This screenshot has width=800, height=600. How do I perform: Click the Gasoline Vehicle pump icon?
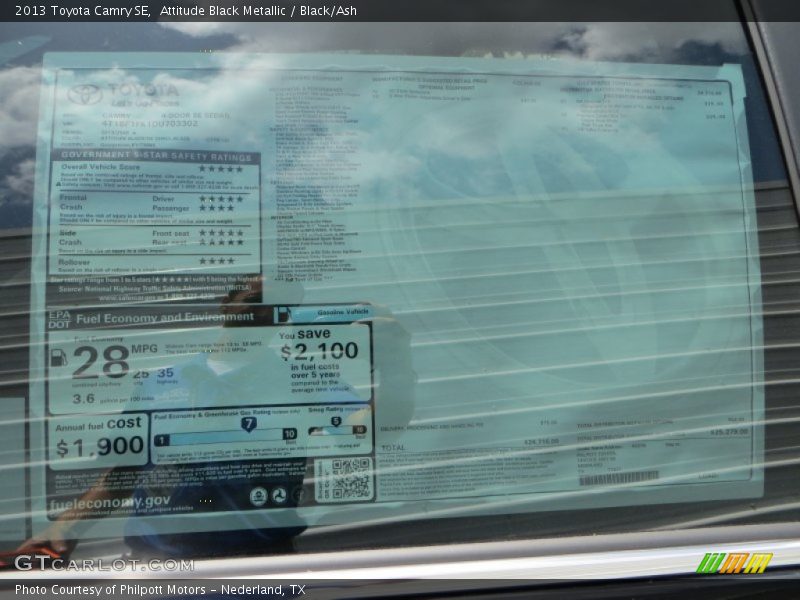click(283, 314)
